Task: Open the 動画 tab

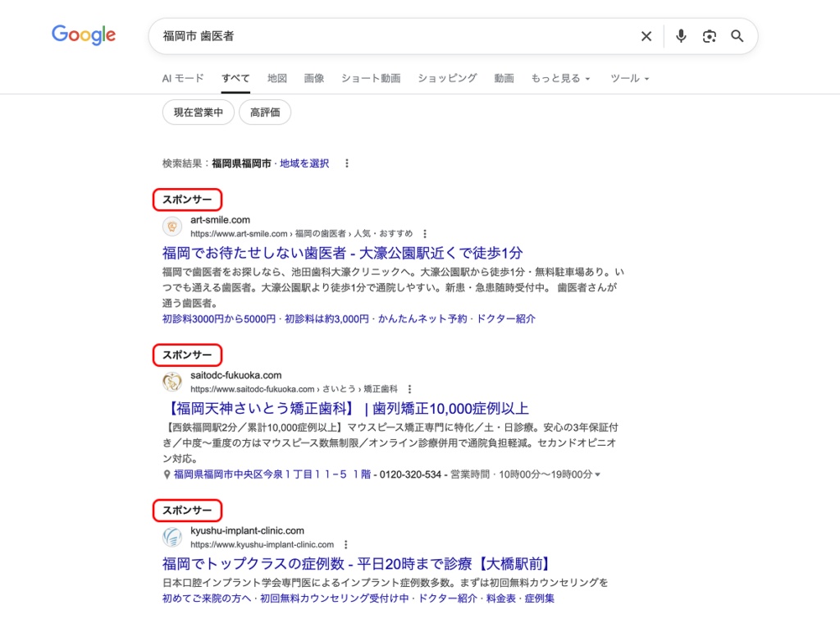Action: click(x=504, y=78)
